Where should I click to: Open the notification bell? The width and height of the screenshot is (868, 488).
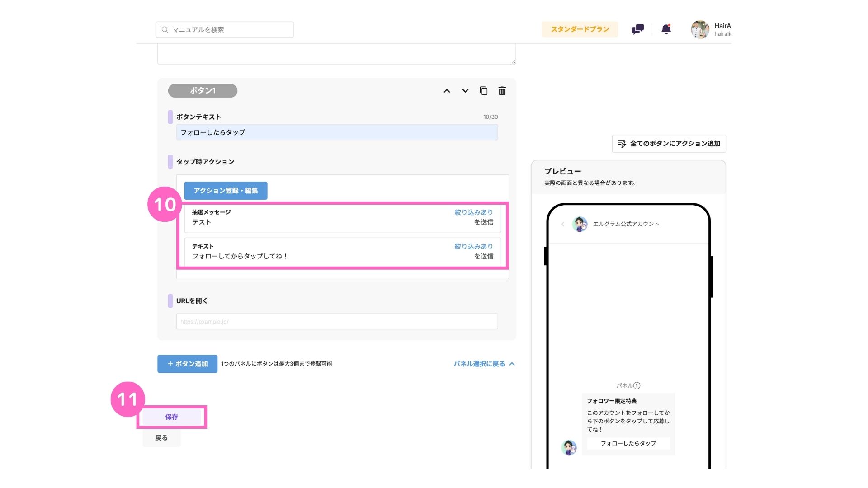coord(666,29)
